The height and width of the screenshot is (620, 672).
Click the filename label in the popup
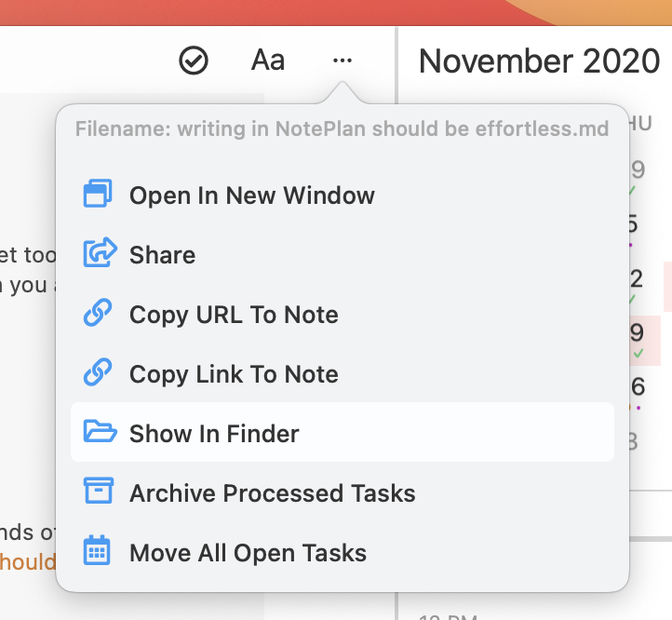[x=342, y=128]
